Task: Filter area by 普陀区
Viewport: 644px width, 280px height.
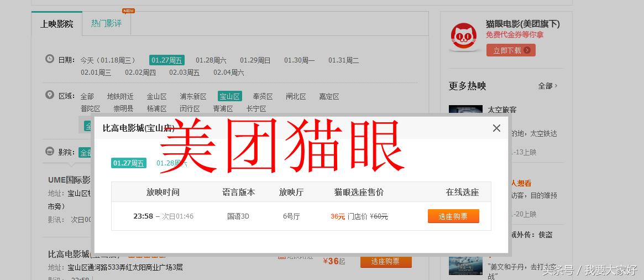Action: tap(90, 109)
